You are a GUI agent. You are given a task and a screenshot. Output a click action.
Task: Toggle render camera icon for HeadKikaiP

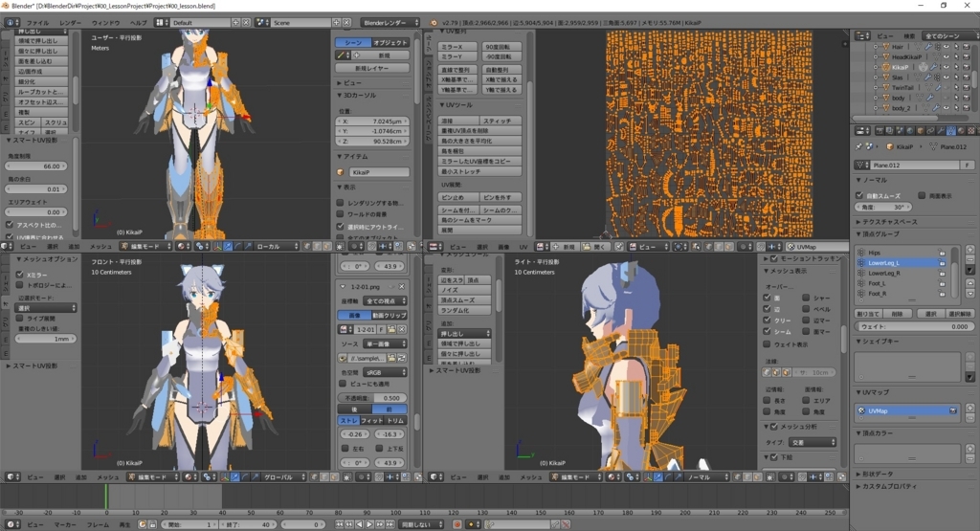(966, 56)
